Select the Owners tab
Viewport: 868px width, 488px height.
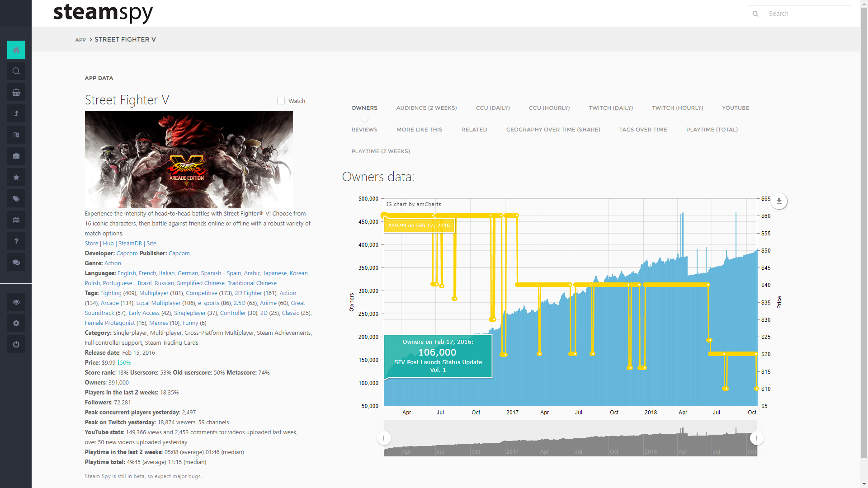[364, 108]
